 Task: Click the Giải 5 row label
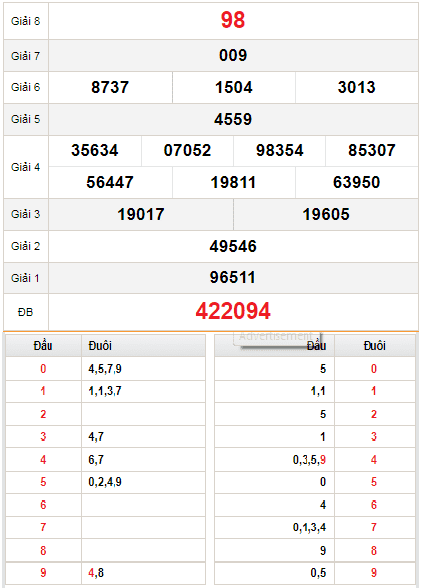click(25, 119)
